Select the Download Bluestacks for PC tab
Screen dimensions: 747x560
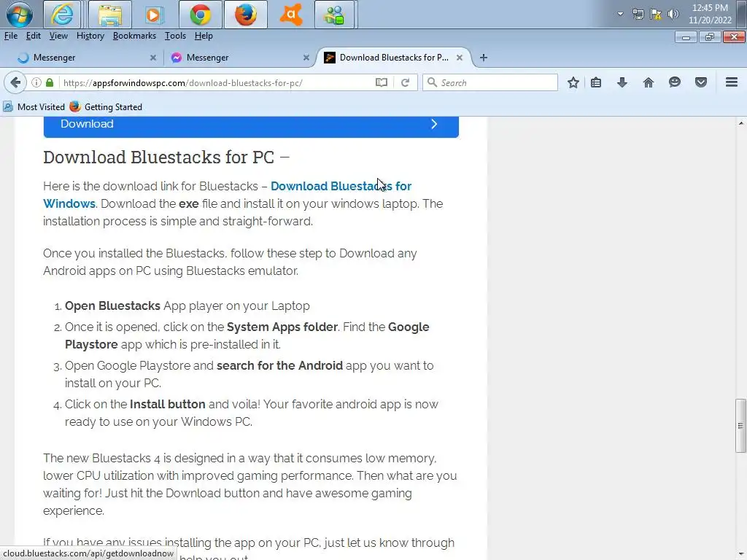coord(393,58)
